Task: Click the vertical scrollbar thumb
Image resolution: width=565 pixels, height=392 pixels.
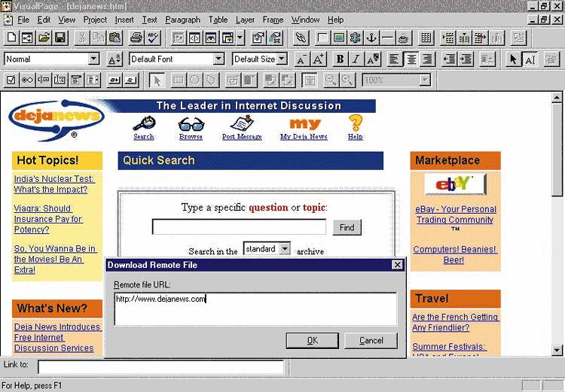Action: coord(557,150)
